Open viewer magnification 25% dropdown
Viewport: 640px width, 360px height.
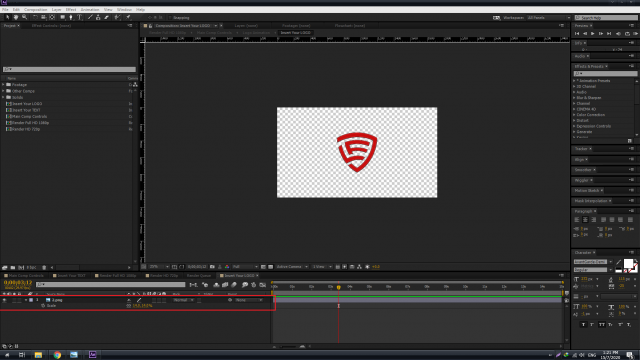click(158, 267)
